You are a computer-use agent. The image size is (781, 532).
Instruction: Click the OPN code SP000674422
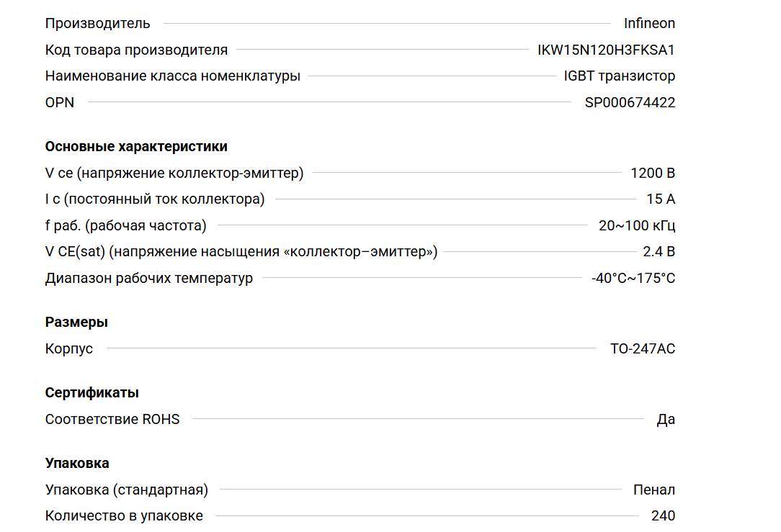click(x=630, y=102)
